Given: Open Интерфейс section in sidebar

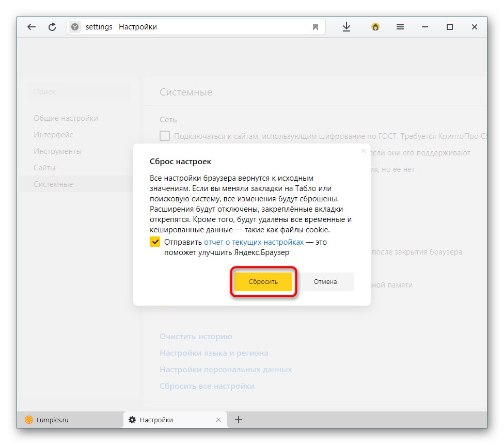Looking at the screenshot, I should [x=53, y=135].
